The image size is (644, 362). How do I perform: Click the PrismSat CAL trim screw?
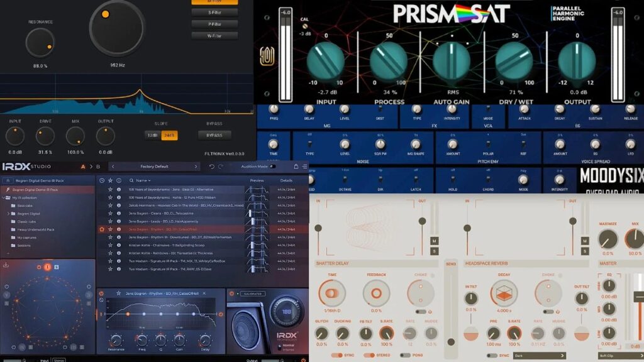pos(305,26)
